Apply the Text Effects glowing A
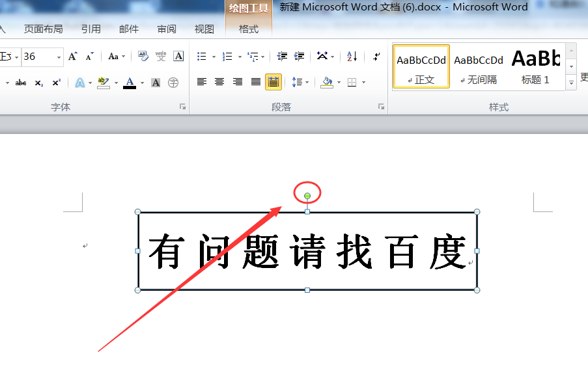Viewport: 588px width, 391px height. point(80,83)
